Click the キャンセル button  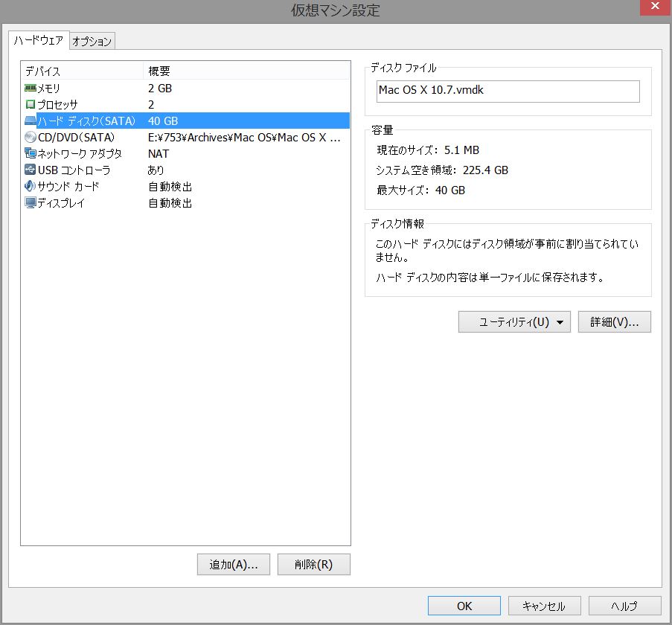544,606
